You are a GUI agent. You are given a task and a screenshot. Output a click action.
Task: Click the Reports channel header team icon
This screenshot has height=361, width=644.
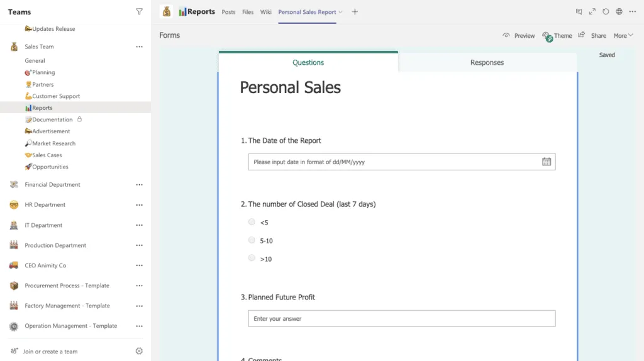tap(166, 11)
